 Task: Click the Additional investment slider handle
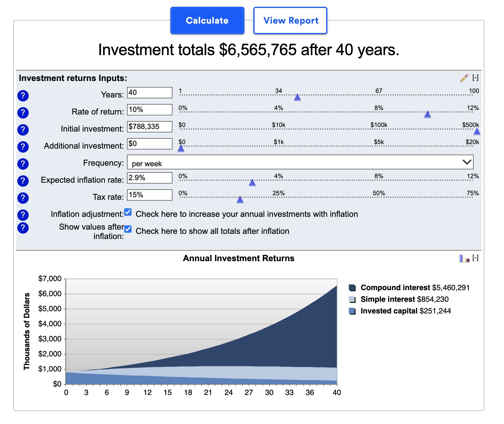(x=181, y=149)
